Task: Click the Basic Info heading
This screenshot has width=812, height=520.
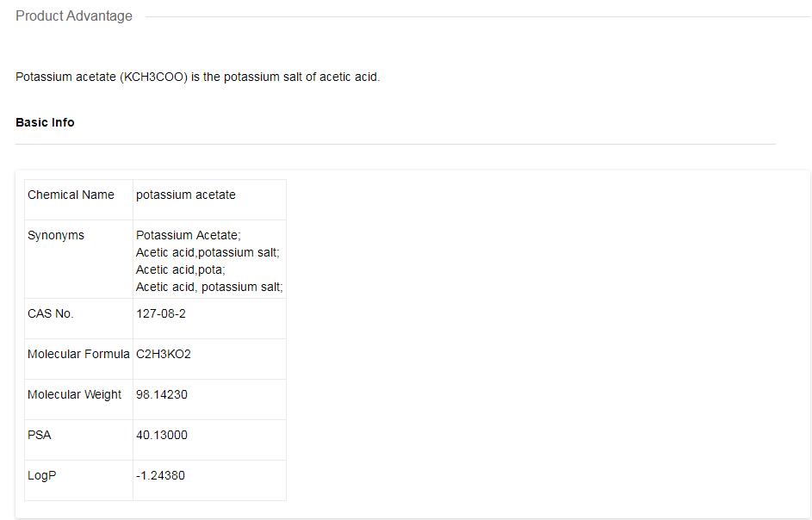Action: point(45,122)
